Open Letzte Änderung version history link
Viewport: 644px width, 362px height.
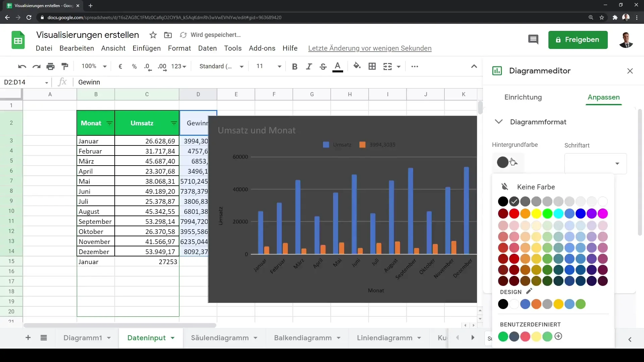370,48
